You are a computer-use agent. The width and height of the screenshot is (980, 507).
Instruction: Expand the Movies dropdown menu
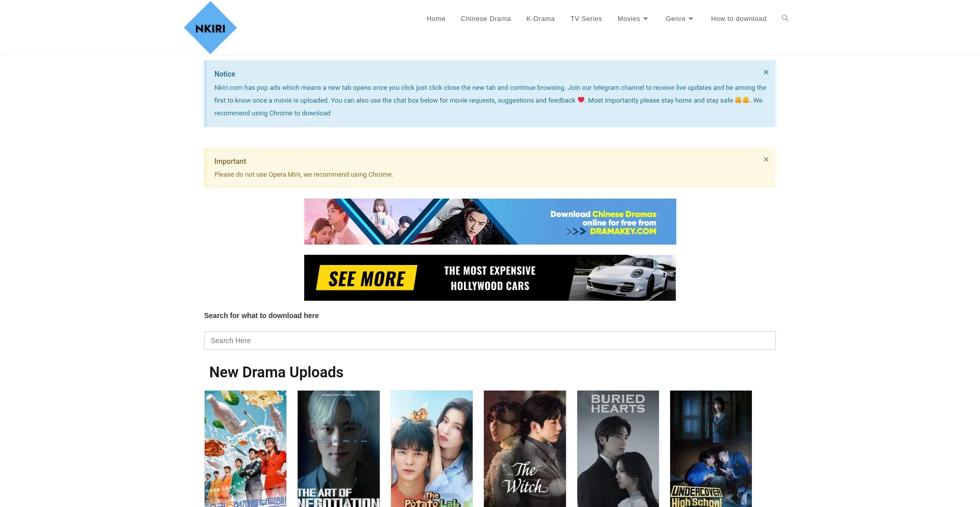tap(633, 19)
